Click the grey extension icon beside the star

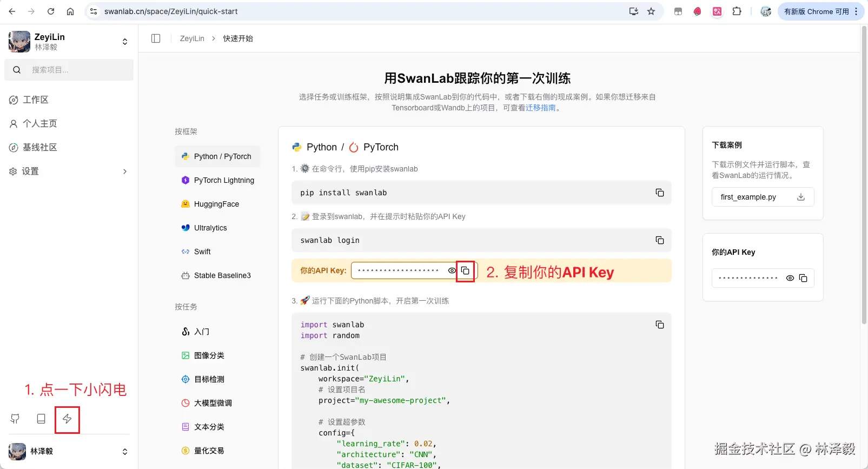coord(678,11)
